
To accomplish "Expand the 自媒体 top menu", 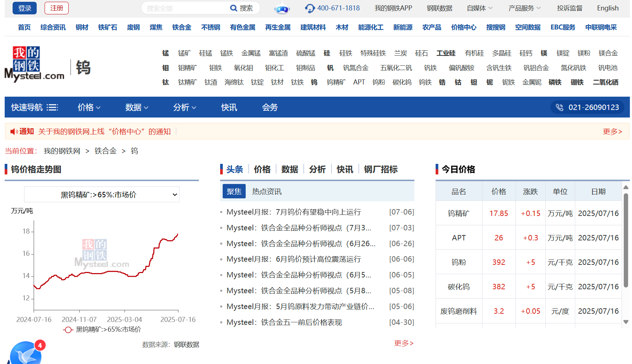I will pyautogui.click(x=479, y=8).
